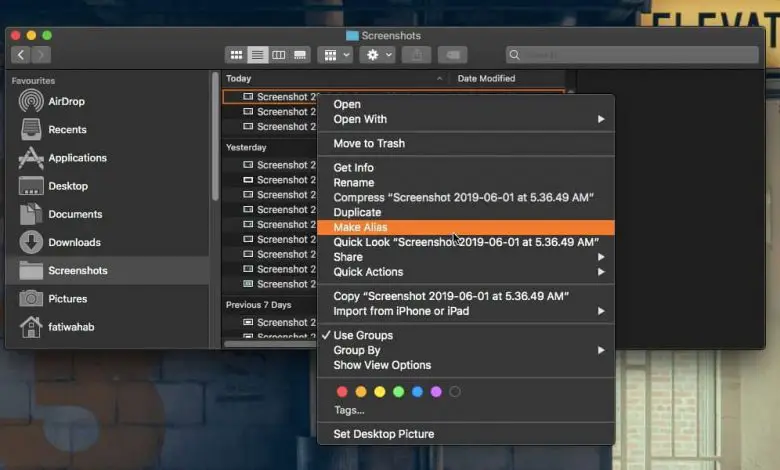Open Show View Options

click(x=466, y=366)
